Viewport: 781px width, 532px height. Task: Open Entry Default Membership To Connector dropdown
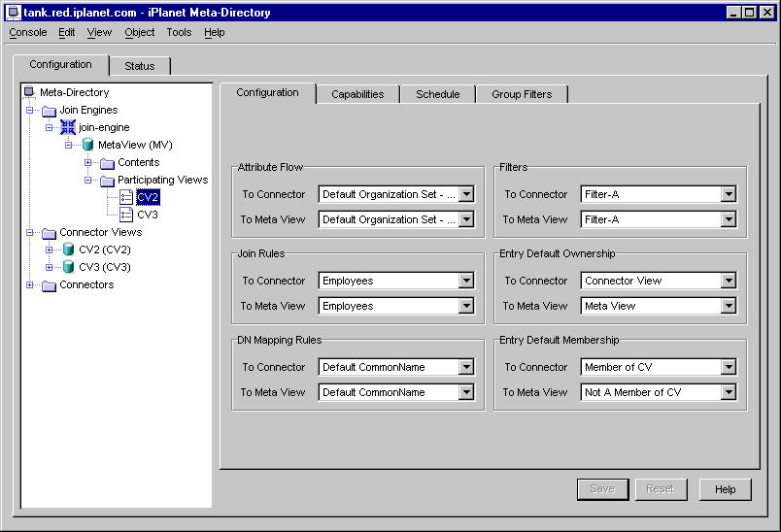(x=729, y=367)
